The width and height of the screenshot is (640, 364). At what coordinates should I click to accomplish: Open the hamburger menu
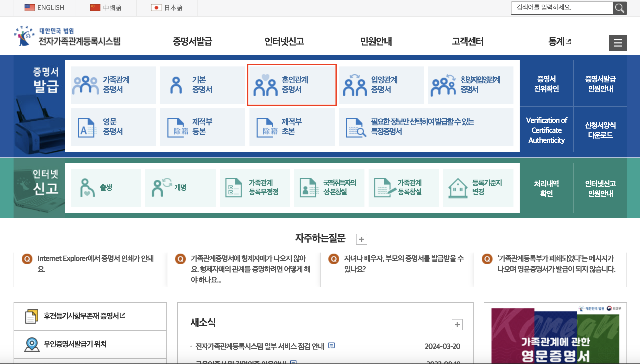point(618,42)
